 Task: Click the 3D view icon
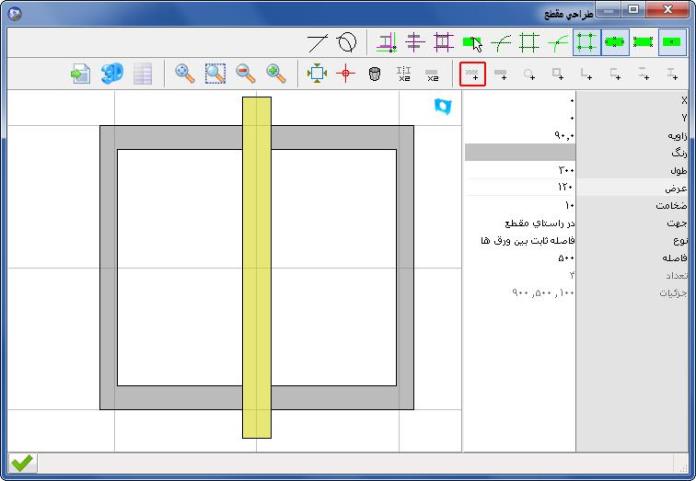tap(112, 74)
